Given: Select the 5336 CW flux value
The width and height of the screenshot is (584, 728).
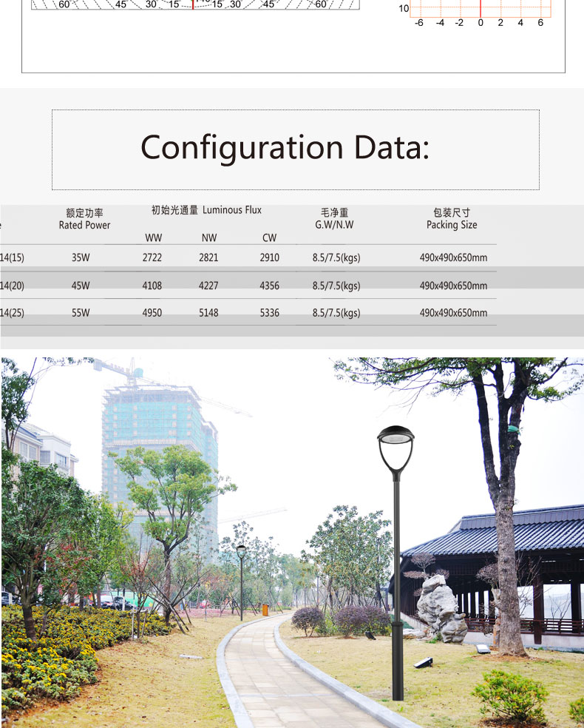Looking at the screenshot, I should [270, 313].
